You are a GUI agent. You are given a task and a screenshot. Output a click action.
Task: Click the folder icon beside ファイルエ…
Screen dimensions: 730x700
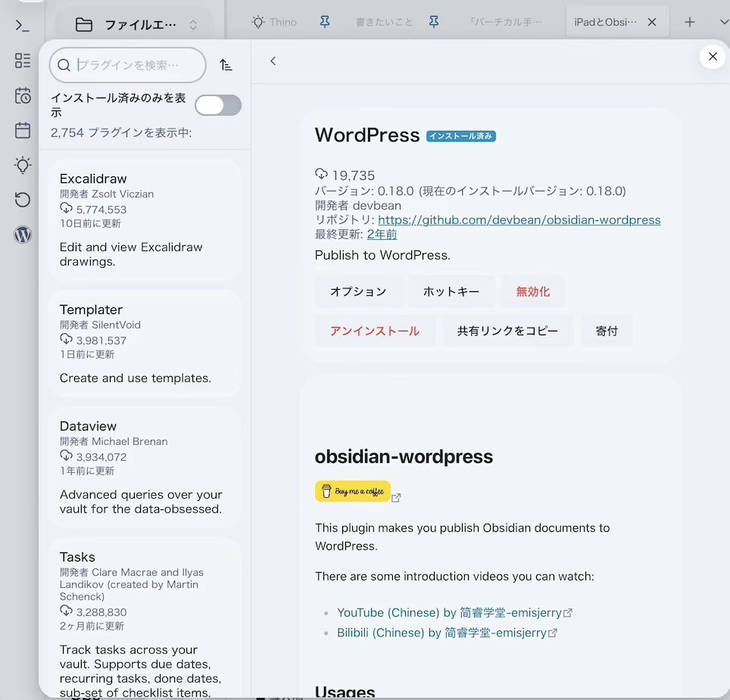click(84, 25)
